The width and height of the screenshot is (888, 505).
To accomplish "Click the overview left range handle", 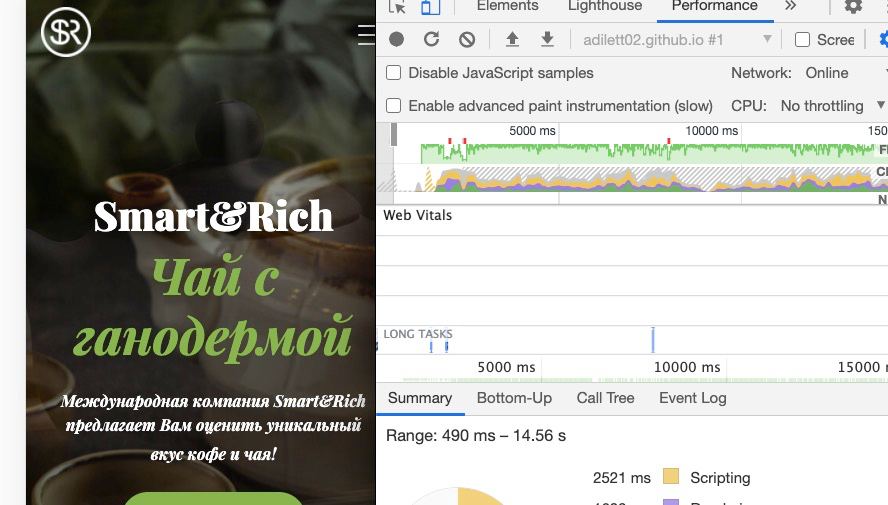I will pos(394,135).
